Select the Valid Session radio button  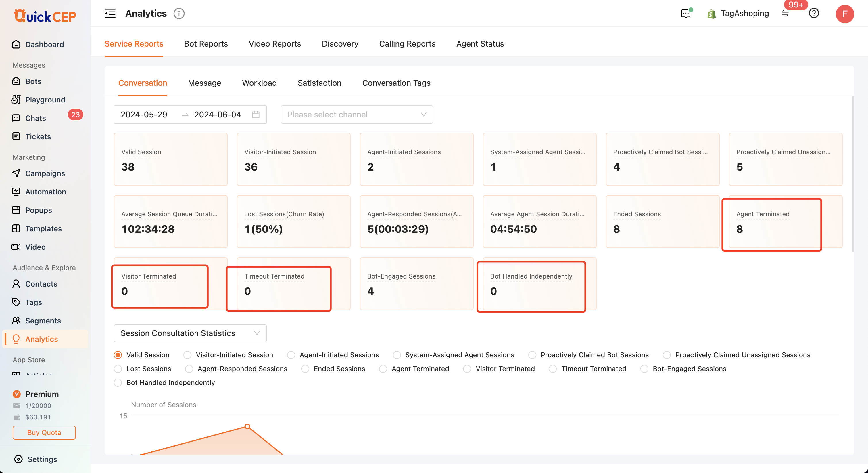tap(118, 355)
